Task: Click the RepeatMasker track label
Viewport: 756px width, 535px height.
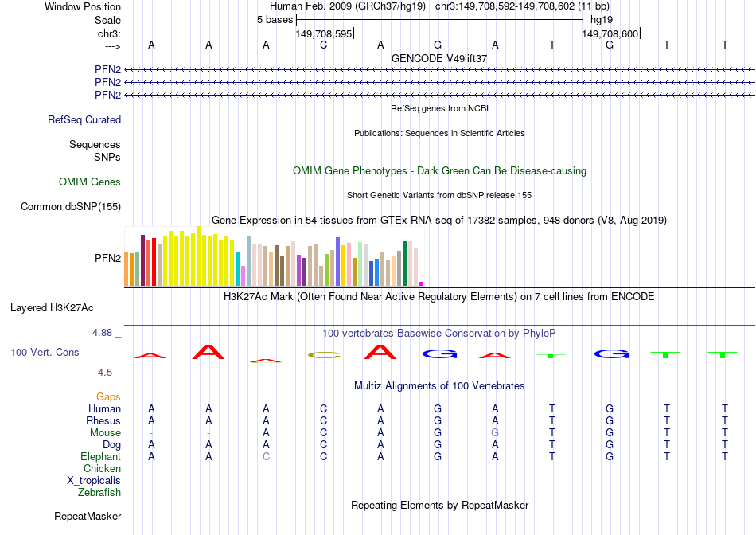Action: pos(88,516)
